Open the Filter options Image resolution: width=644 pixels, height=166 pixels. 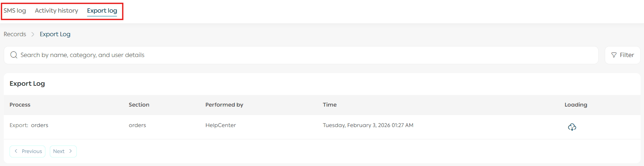pos(622,55)
